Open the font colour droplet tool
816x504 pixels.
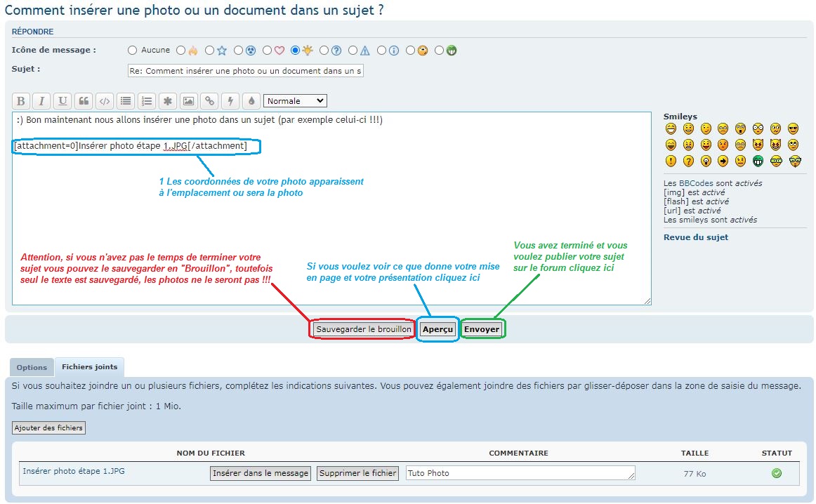coord(251,101)
